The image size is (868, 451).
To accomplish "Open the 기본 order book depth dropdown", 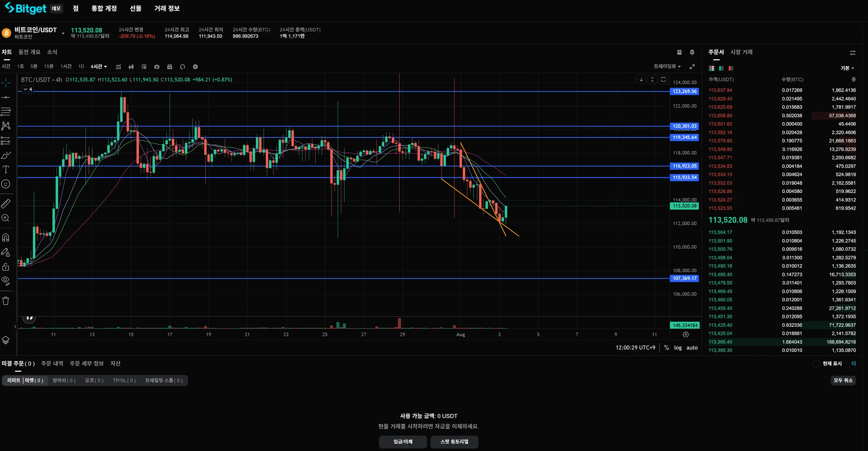I will (x=847, y=68).
